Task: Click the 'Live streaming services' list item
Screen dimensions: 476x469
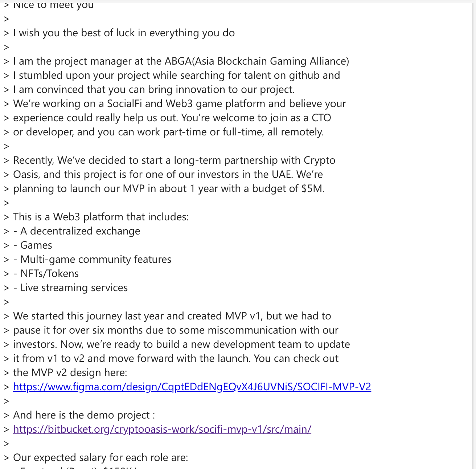Action: click(74, 287)
